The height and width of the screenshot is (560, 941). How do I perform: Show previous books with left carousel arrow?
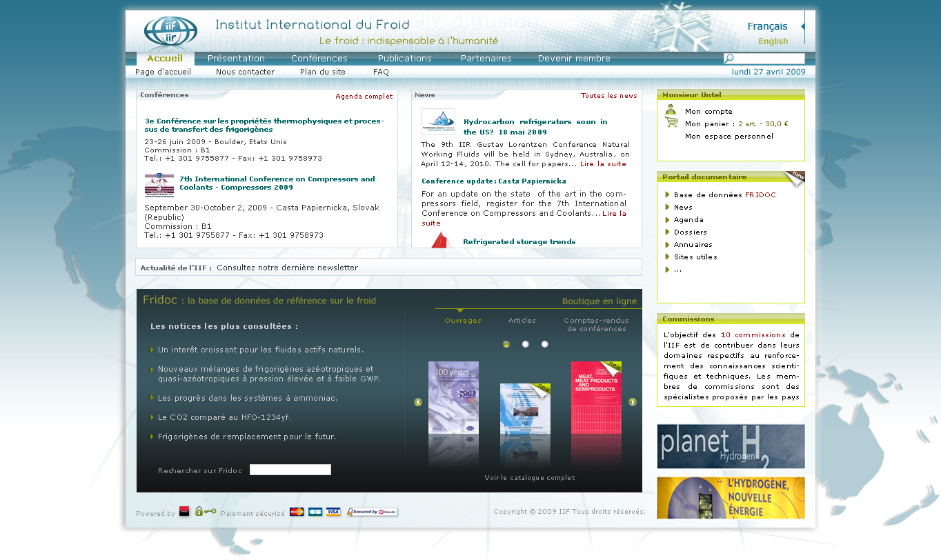click(x=418, y=402)
